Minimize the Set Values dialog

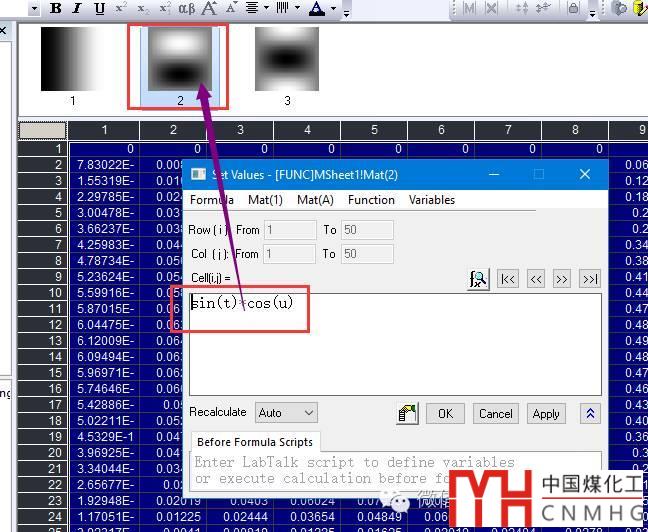tap(494, 174)
